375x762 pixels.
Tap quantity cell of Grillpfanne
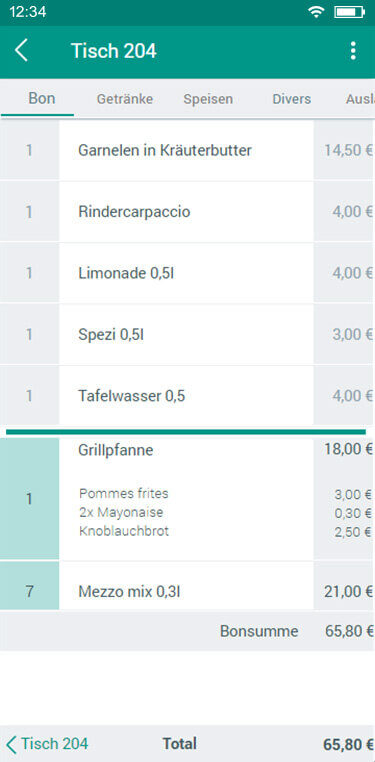pyautogui.click(x=30, y=499)
